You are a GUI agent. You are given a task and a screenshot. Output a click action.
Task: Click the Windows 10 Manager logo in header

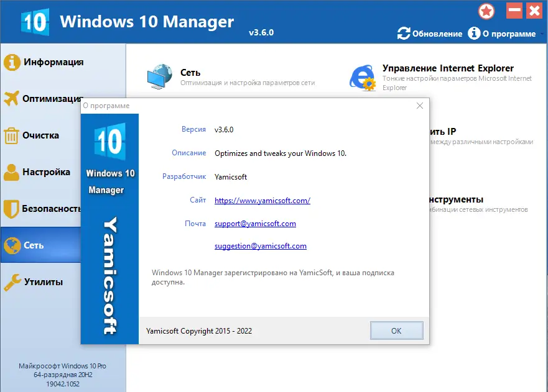35,22
